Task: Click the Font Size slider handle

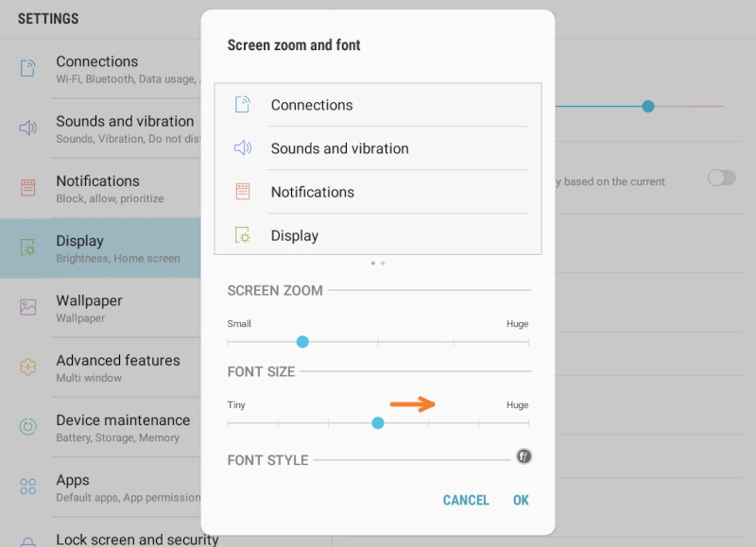Action: click(x=378, y=422)
